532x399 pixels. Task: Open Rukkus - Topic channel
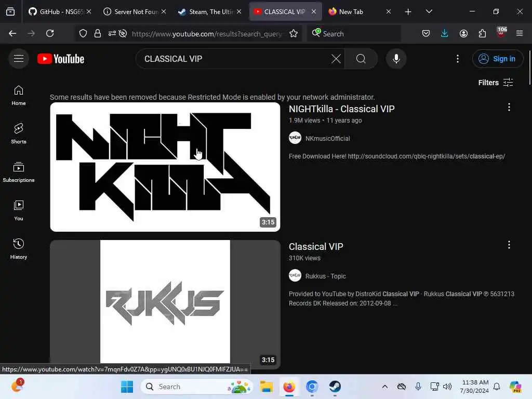coord(325,276)
